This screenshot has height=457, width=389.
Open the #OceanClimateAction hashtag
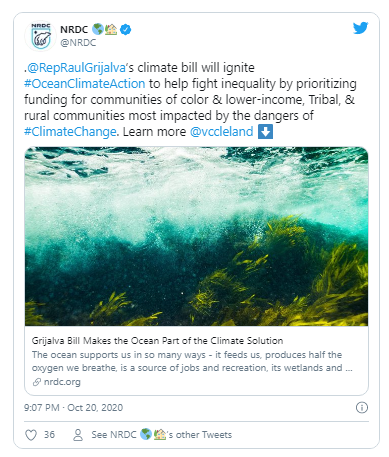tap(85, 84)
